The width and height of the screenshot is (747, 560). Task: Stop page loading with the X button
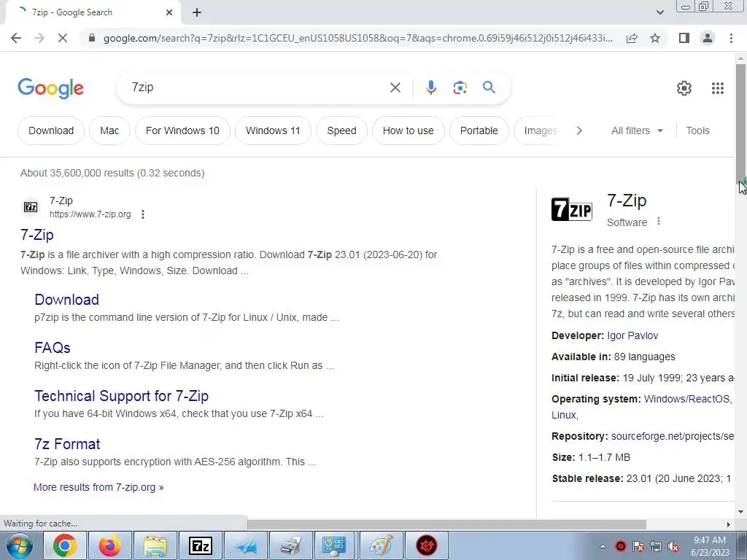63,38
